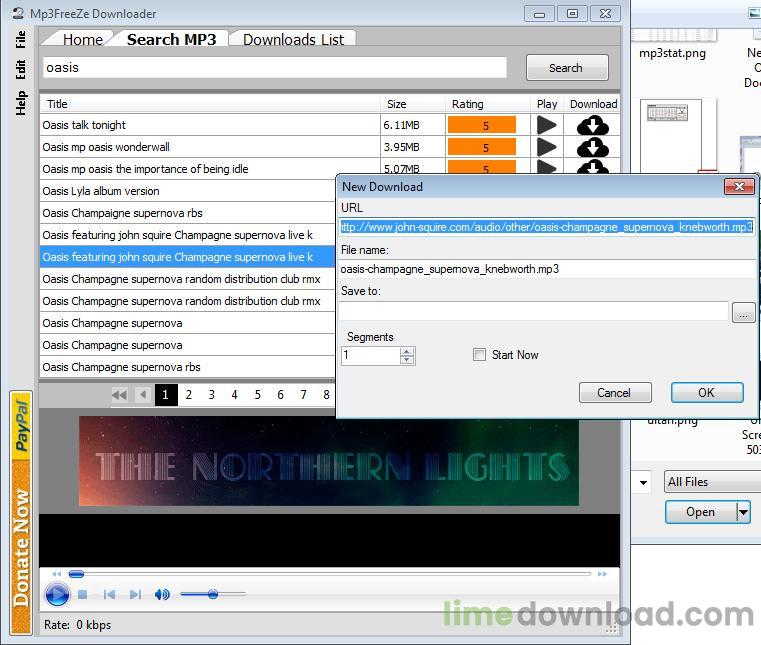The height and width of the screenshot is (645, 761).
Task: Click the search query field containing oasis
Action: (275, 67)
